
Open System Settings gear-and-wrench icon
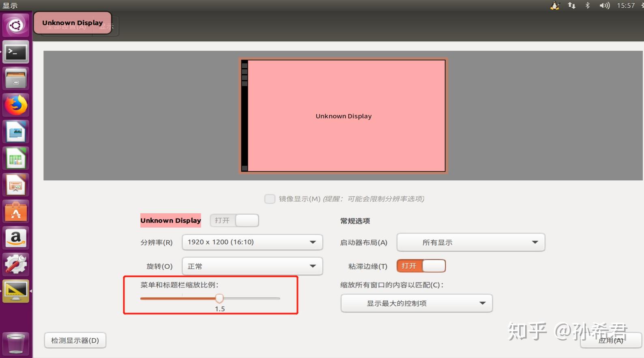point(16,264)
